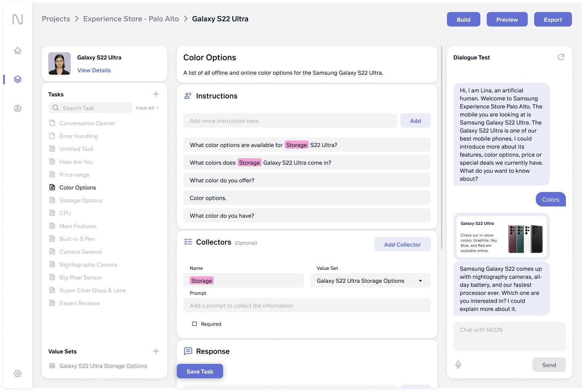Image resolution: width=582 pixels, height=392 pixels.
Task: Add a new task with the plus icon
Action: point(156,94)
